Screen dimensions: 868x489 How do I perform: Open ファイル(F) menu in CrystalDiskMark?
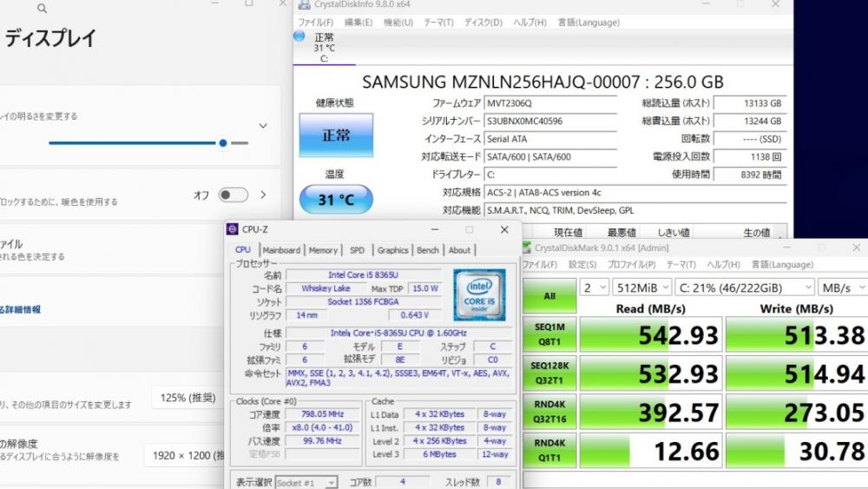[539, 265]
